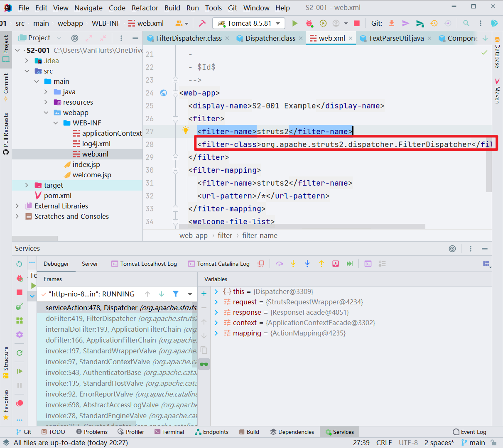Stop the running Tomcat with red square
This screenshot has width=503, height=448.
(356, 23)
